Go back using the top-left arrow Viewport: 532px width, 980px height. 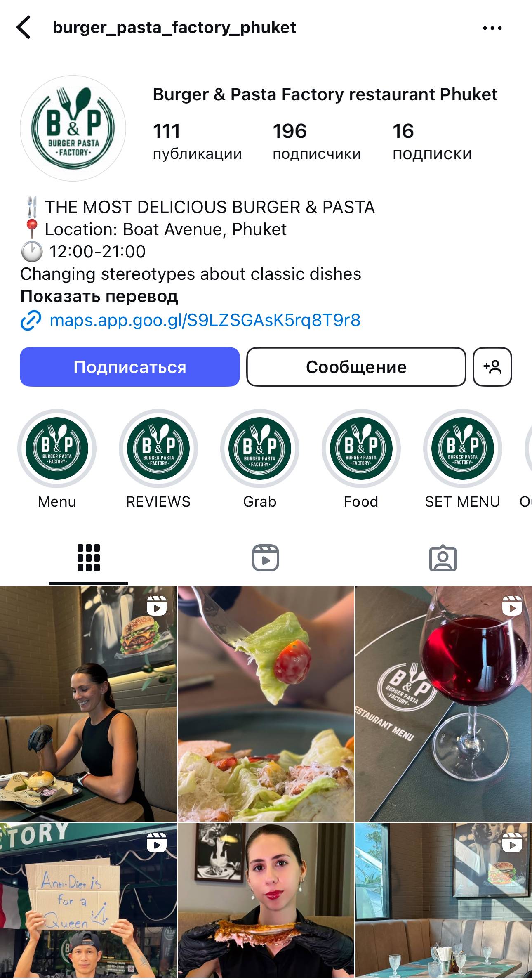[24, 28]
